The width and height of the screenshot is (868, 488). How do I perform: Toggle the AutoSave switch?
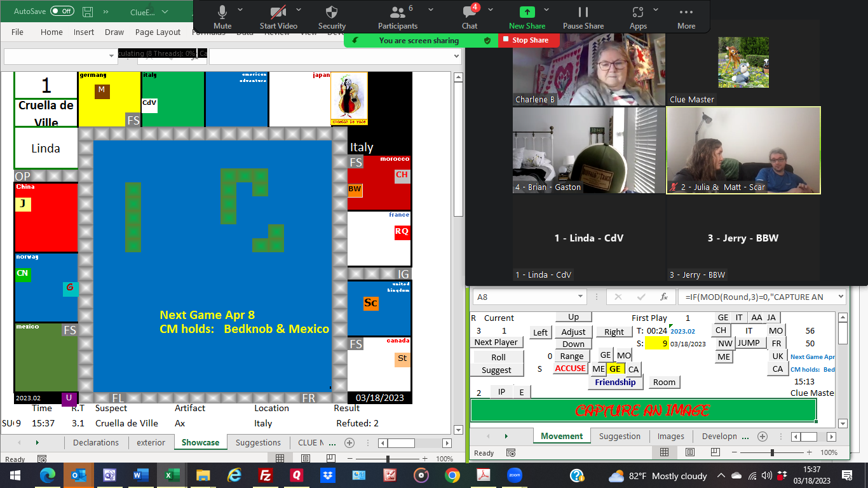[x=62, y=11]
